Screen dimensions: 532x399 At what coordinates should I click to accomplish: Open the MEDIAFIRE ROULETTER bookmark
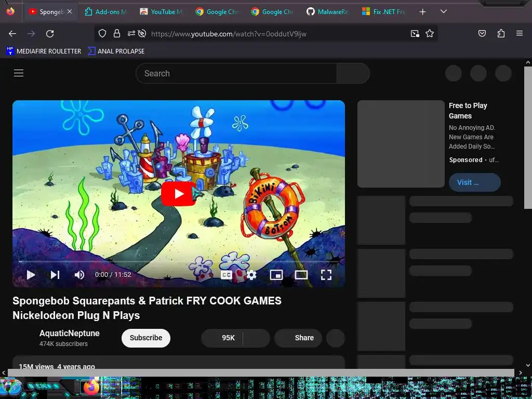[x=44, y=51]
